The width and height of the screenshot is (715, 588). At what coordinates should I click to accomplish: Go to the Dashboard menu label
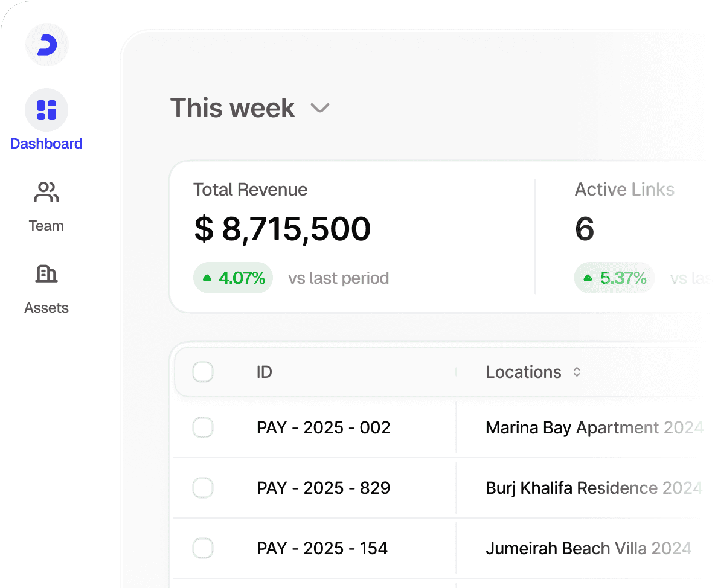click(46, 144)
